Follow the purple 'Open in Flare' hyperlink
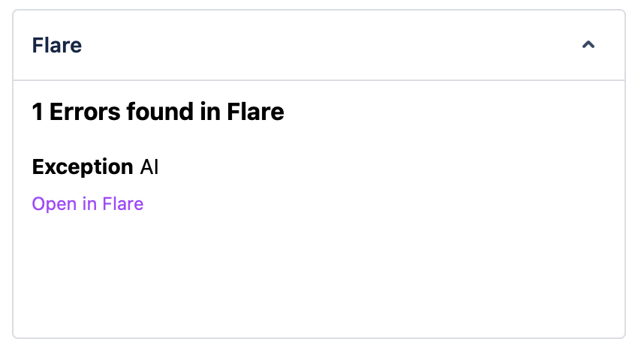 coord(88,204)
